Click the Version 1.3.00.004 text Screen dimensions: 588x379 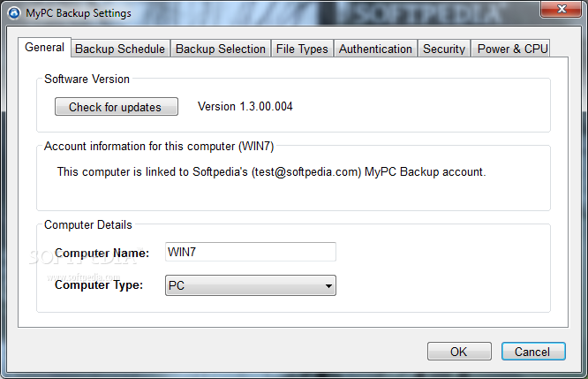245,107
